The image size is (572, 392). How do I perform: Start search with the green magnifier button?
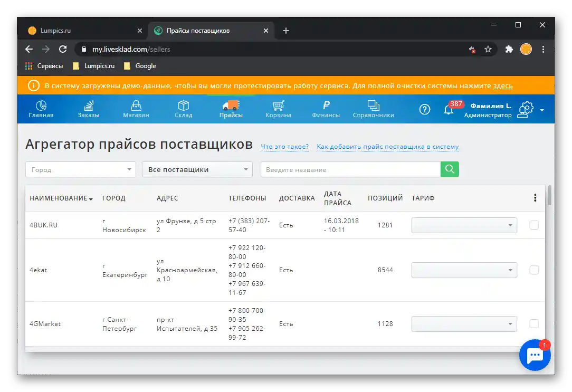(450, 169)
